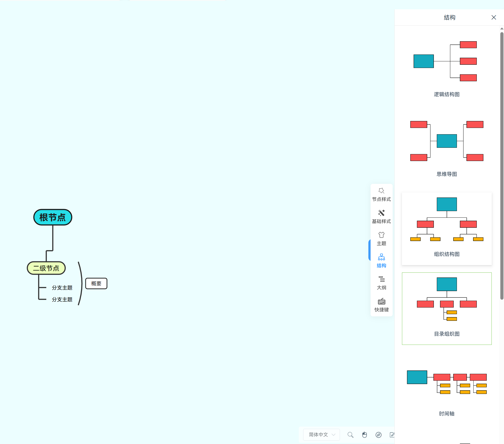
Task: Select the 组织结构图 organization layout
Action: point(447,228)
